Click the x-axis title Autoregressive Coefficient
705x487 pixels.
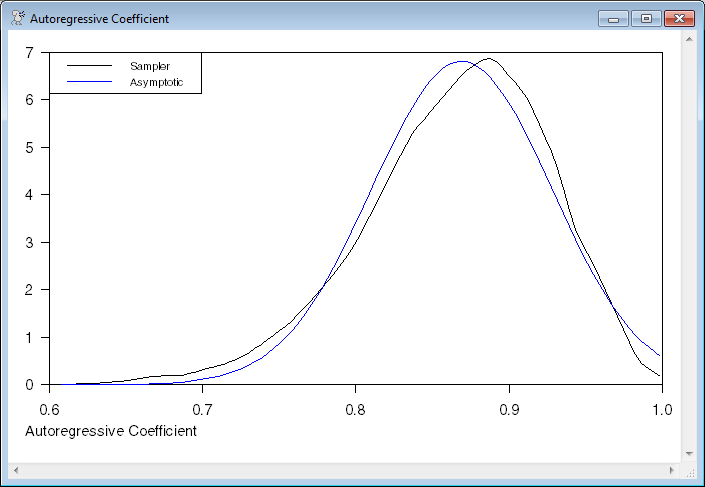click(110, 431)
